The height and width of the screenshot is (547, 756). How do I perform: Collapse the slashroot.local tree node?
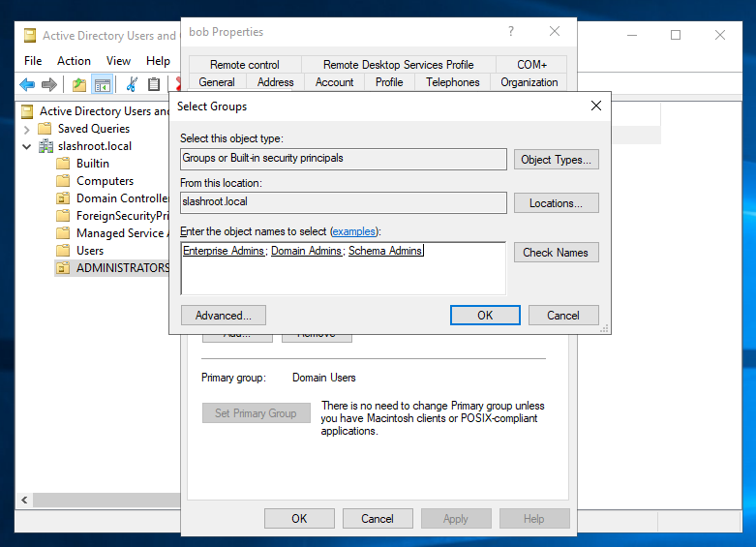coord(28,146)
